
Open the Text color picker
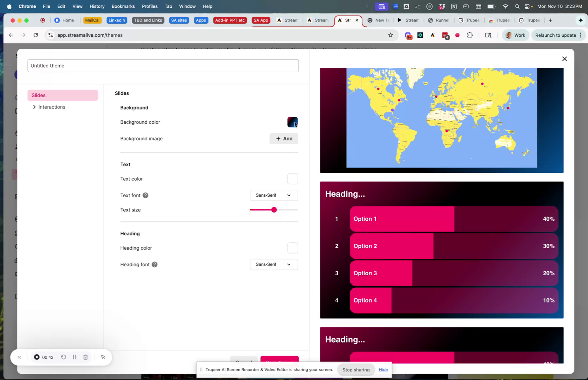click(x=292, y=179)
